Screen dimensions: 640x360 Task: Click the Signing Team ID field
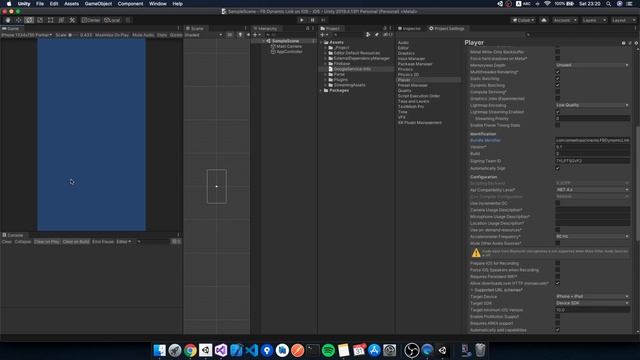click(x=592, y=161)
